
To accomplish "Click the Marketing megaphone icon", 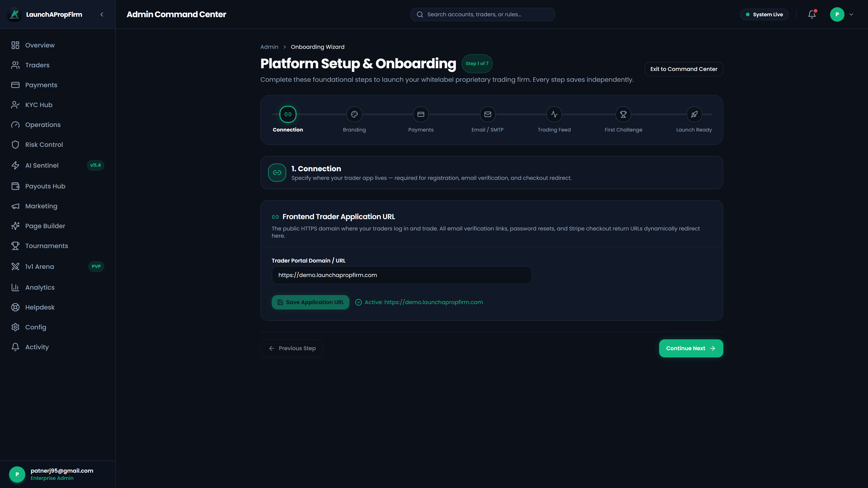I will click(x=15, y=206).
